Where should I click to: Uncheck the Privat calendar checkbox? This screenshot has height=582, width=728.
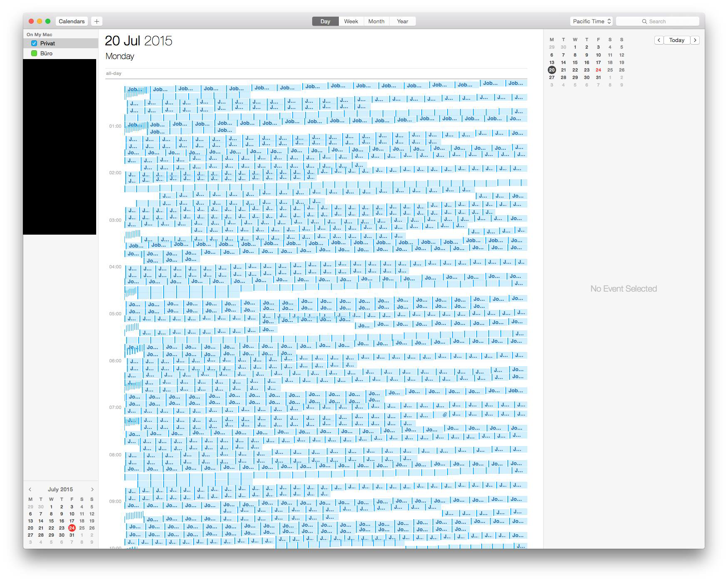34,43
